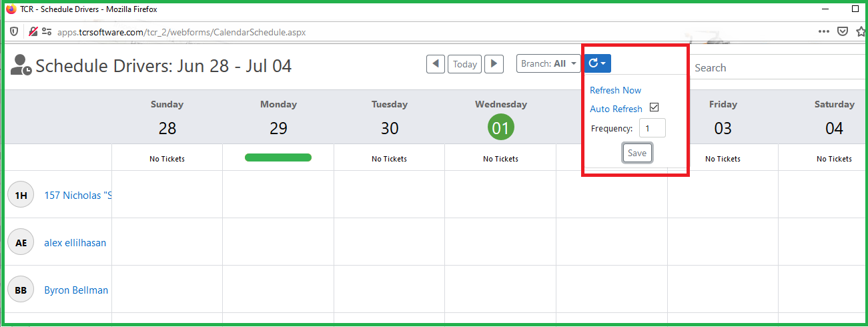
Task: Toggle the Auto Refresh checkbox
Action: pos(654,107)
